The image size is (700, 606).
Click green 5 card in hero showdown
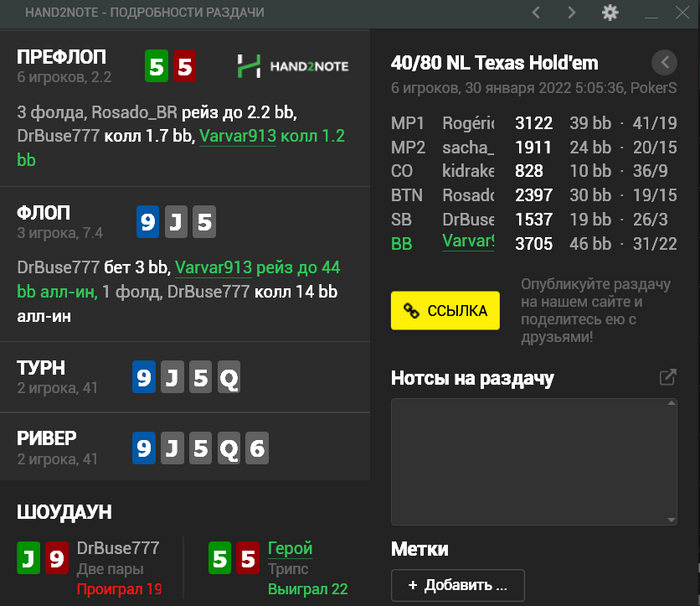220,558
